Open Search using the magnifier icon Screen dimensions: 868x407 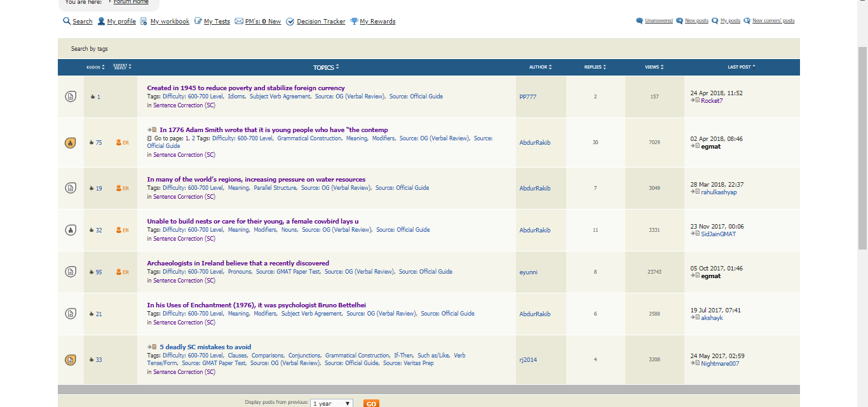pos(67,21)
